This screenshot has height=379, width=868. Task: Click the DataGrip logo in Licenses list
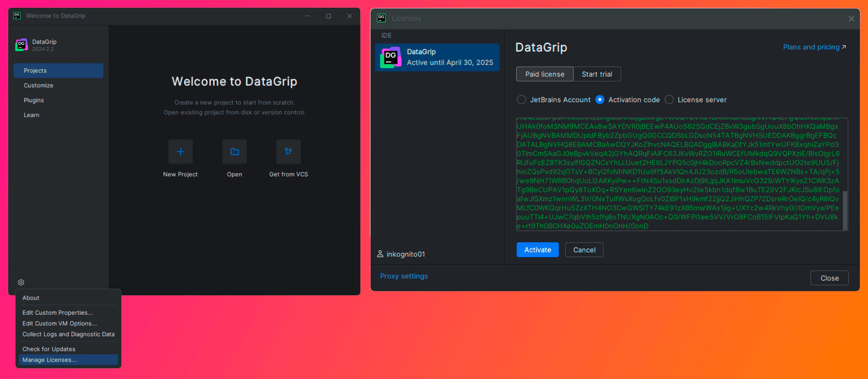point(391,57)
